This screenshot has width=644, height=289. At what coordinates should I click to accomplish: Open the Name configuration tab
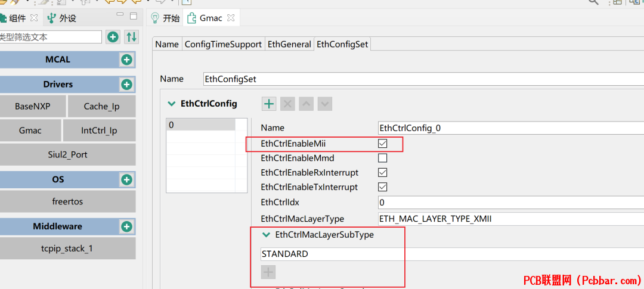[167, 44]
